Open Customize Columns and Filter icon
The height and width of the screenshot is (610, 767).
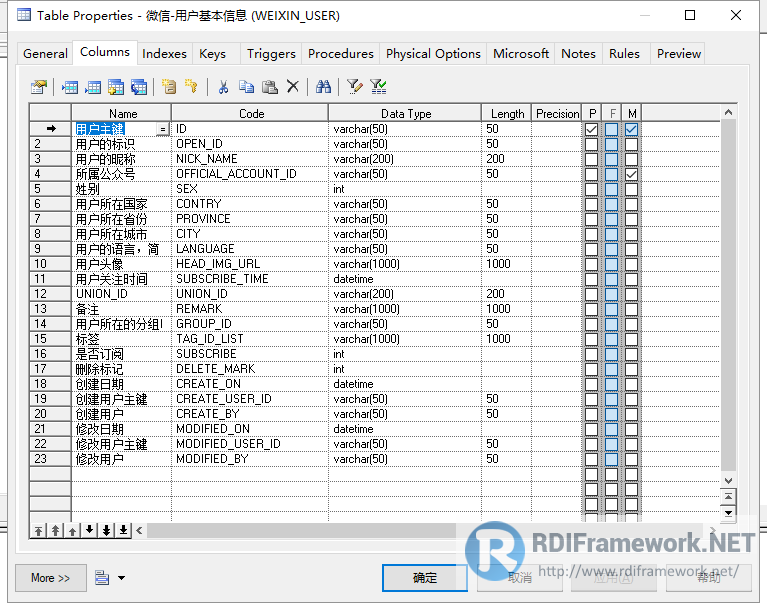pyautogui.click(x=355, y=87)
